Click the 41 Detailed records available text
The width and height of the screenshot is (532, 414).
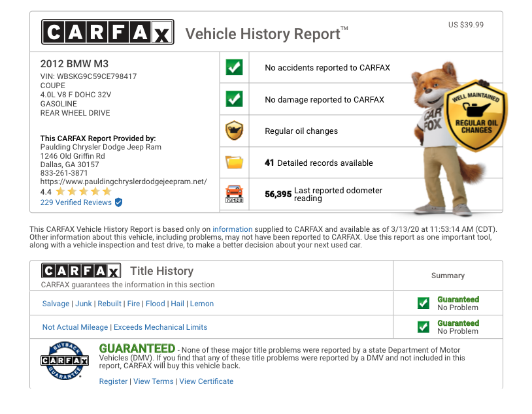tap(319, 163)
